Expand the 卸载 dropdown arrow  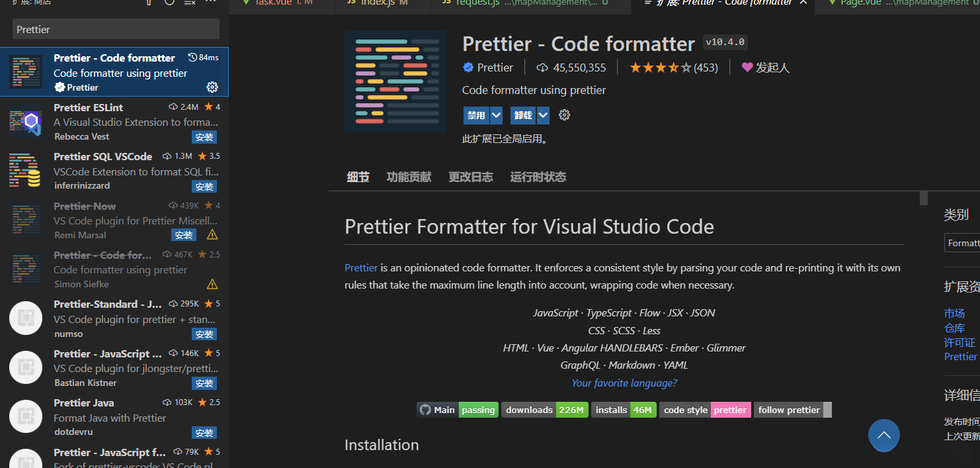[543, 115]
